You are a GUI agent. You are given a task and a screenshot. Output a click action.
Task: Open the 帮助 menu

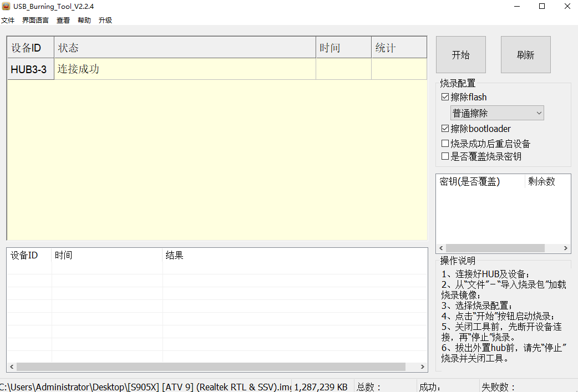click(84, 21)
